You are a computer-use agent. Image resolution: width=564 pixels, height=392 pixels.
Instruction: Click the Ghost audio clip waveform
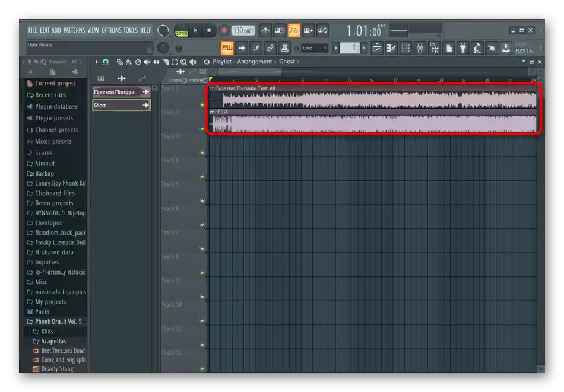(374, 124)
